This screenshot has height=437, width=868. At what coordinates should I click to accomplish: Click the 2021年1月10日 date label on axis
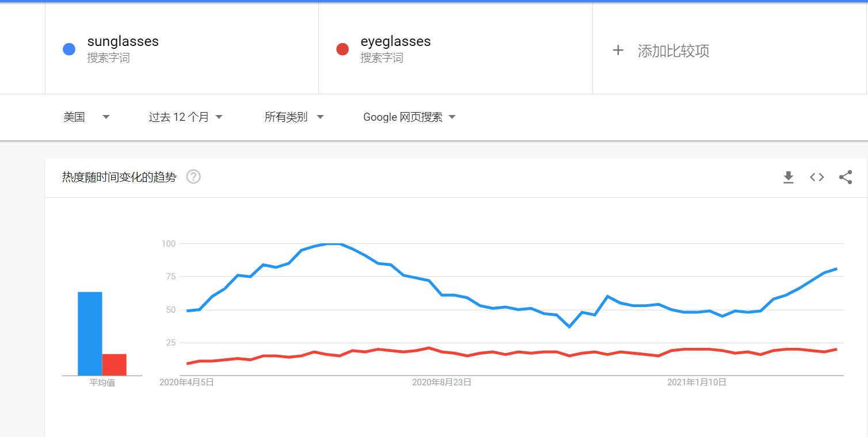pyautogui.click(x=696, y=382)
